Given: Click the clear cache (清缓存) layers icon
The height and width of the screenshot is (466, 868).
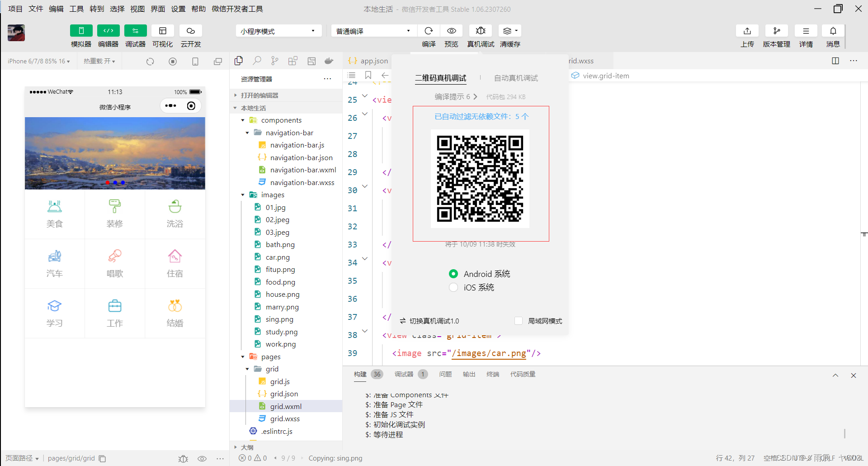Looking at the screenshot, I should [x=510, y=31].
